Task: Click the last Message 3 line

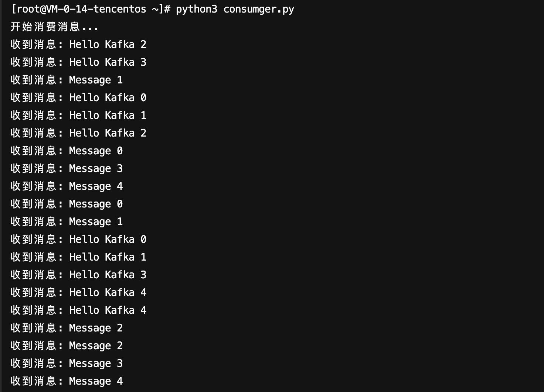Action: [x=67, y=364]
